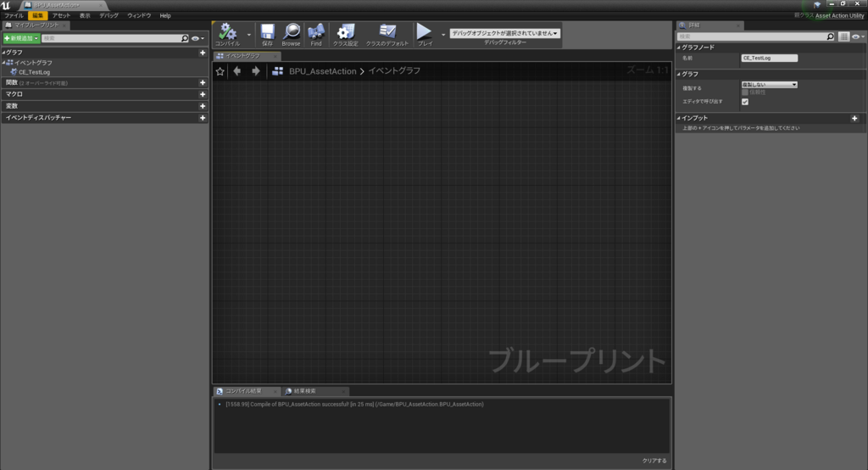Select CE_TestLog in the graph tree
The image size is (868, 470).
click(34, 72)
